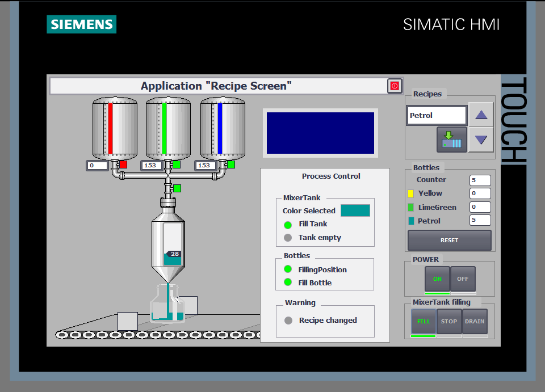Click the bottles Counter value field
This screenshot has height=392, width=545.
tap(480, 180)
